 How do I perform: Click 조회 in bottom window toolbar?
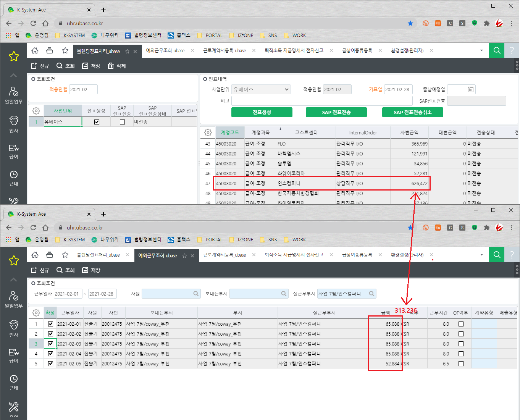coord(66,270)
